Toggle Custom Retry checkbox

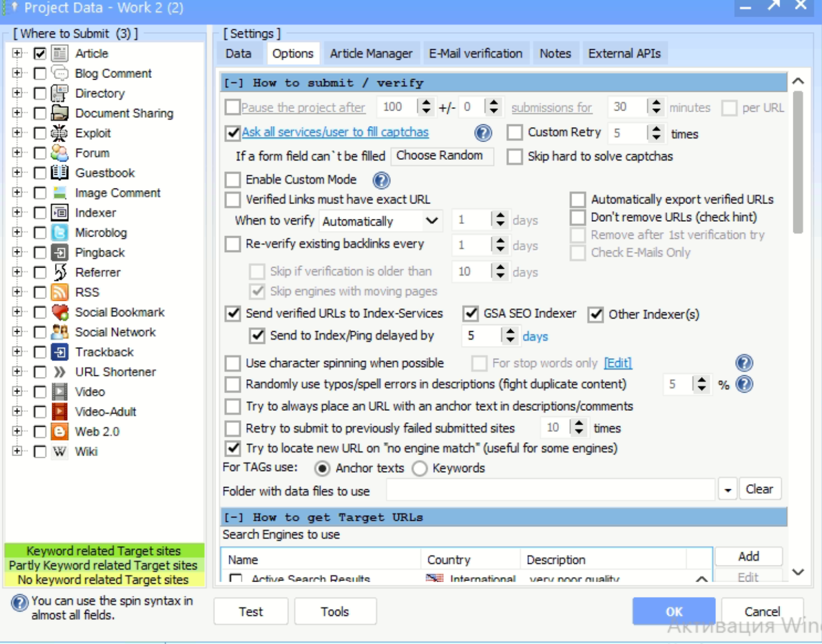point(515,132)
